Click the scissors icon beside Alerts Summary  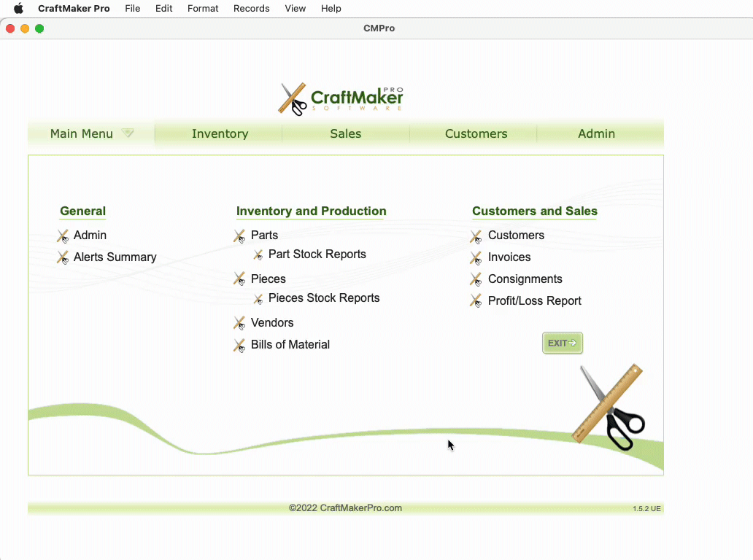tap(63, 257)
